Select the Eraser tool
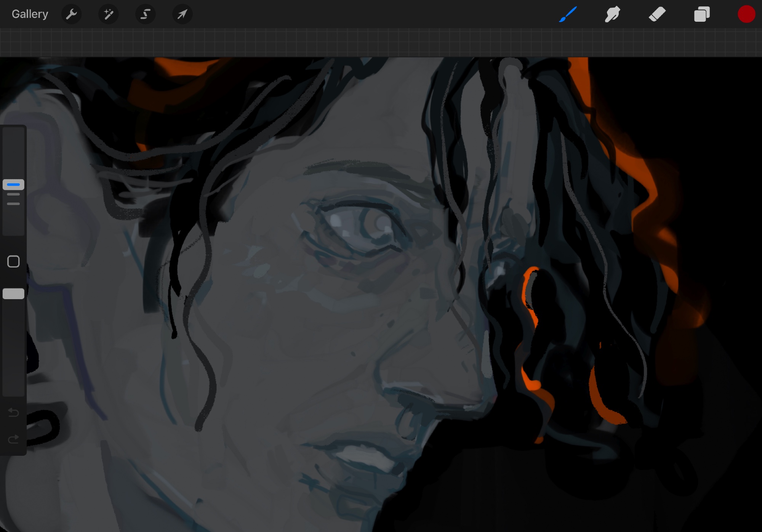Viewport: 762px width, 532px height. coord(657,14)
